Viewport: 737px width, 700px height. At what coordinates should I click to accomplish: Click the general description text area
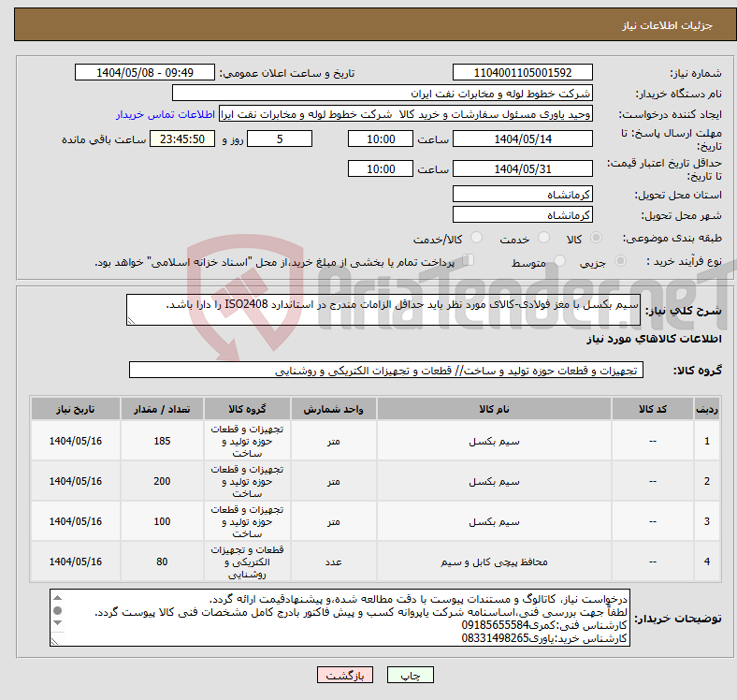[383, 310]
